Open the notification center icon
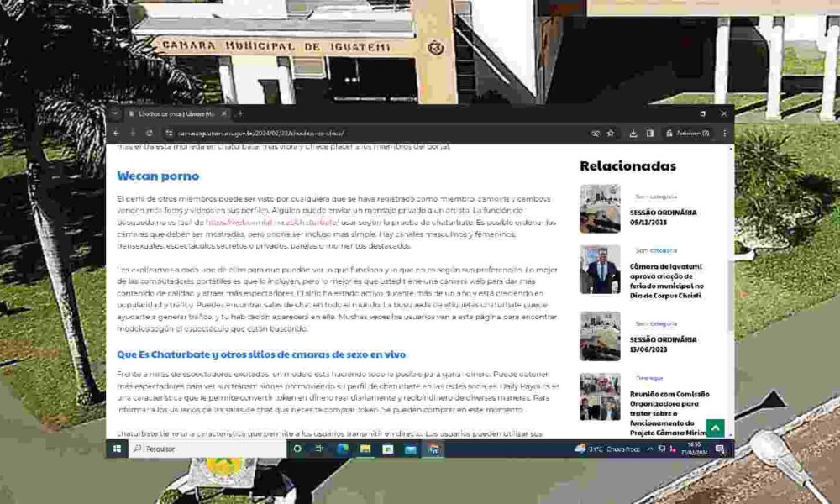The height and width of the screenshot is (504, 840). [x=720, y=449]
